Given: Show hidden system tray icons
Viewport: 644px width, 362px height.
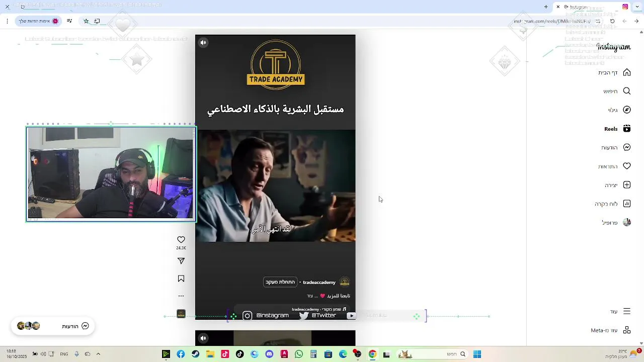Looking at the screenshot, I should pyautogui.click(x=98, y=354).
